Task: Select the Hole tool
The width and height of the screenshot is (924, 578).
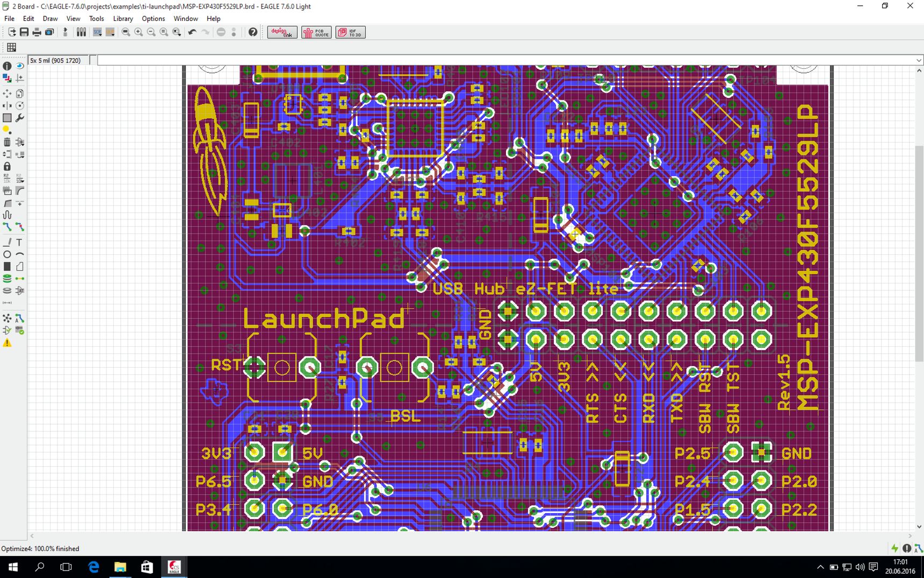Action: tap(7, 291)
